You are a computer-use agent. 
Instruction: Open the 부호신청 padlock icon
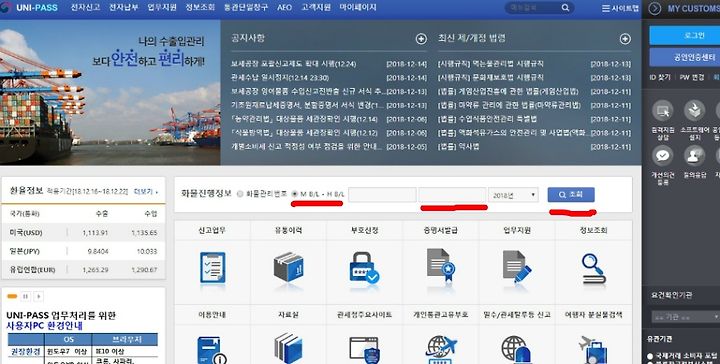point(364,268)
